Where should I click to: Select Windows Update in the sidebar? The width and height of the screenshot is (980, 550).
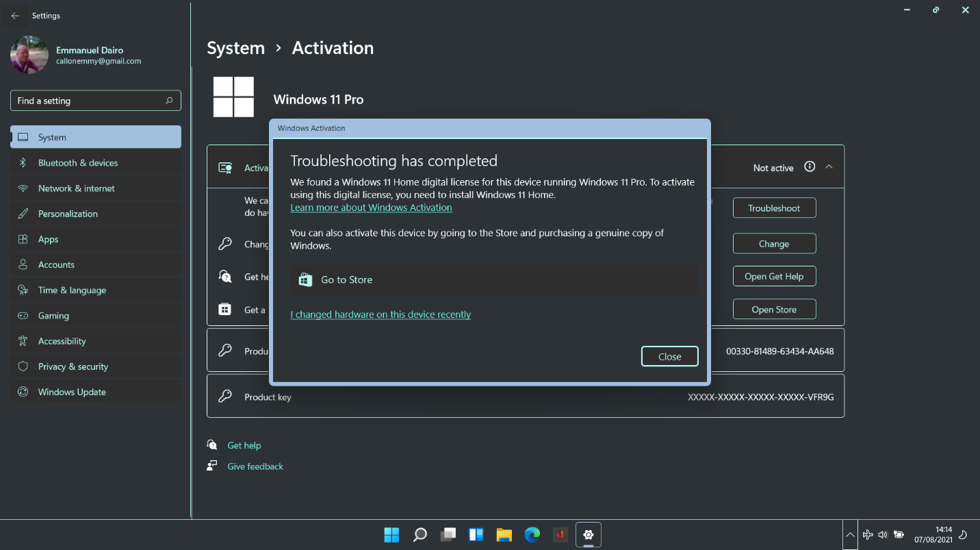(72, 392)
